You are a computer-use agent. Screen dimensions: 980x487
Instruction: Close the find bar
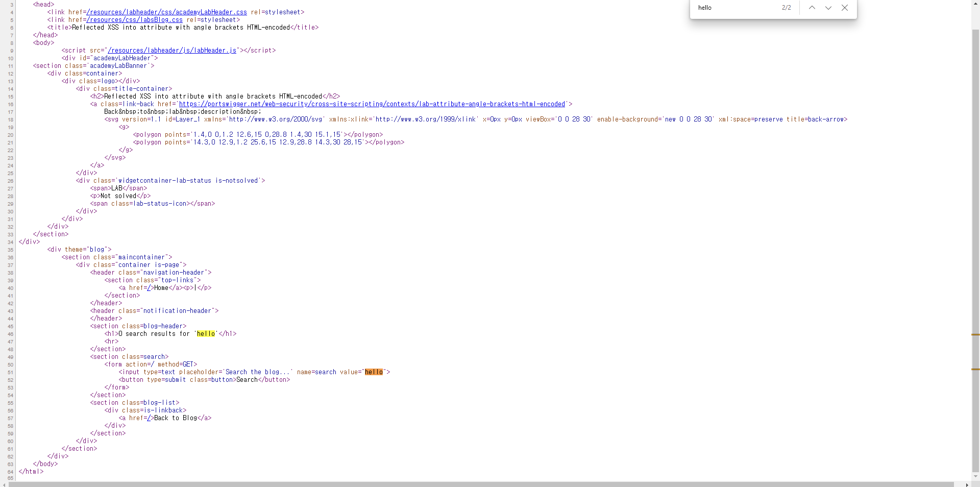844,8
